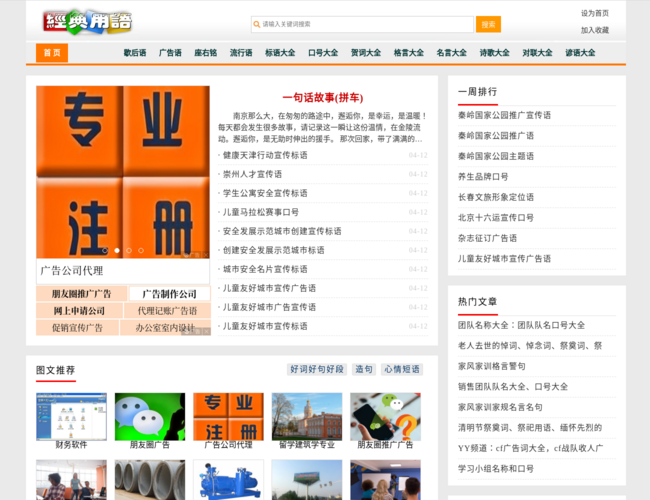This screenshot has height=500, width=650.
Task: Click the 造句 tag button
Action: point(364,369)
